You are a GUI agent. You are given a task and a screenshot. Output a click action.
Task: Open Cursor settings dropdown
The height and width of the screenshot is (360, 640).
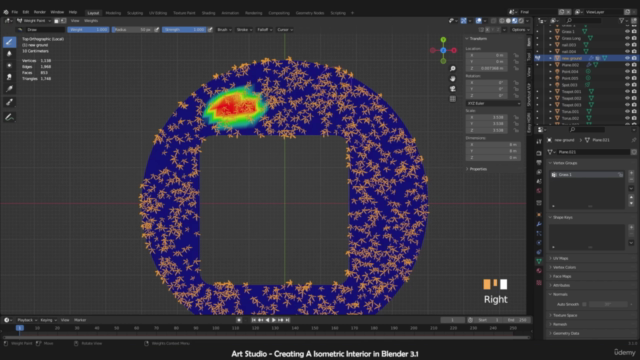coord(284,30)
